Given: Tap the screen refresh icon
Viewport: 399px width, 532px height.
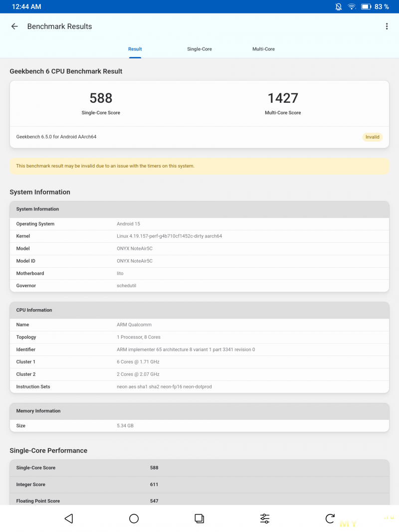Looking at the screenshot, I should pyautogui.click(x=330, y=519).
